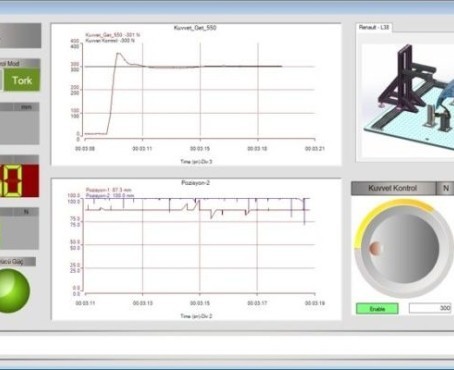454x370 pixels.
Task: Click the green Enable button
Action: 377,309
